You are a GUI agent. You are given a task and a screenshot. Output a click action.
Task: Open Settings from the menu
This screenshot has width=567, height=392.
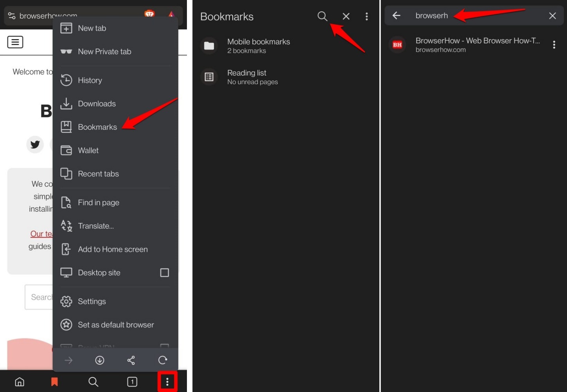[115, 302]
